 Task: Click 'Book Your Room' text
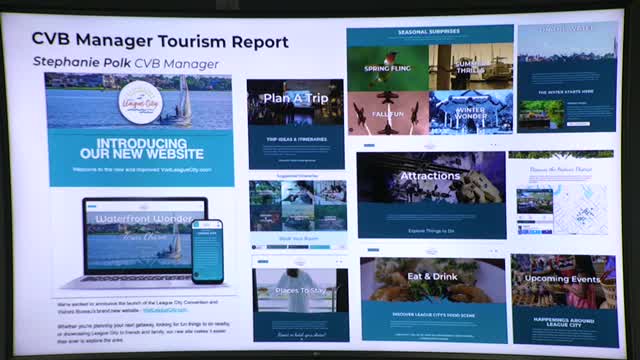click(298, 238)
